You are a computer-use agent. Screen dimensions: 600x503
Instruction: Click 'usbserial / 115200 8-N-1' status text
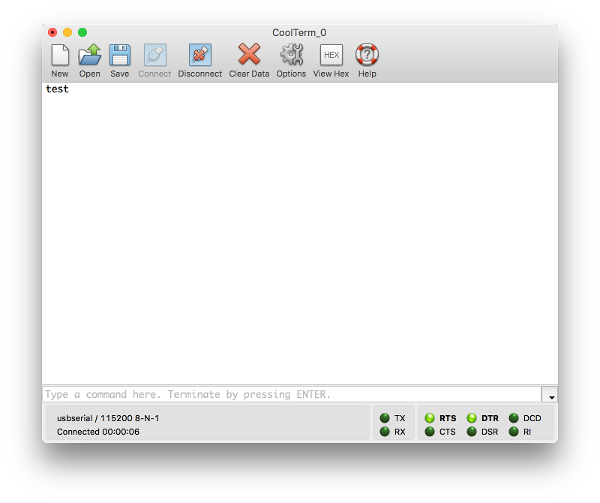tap(108, 418)
